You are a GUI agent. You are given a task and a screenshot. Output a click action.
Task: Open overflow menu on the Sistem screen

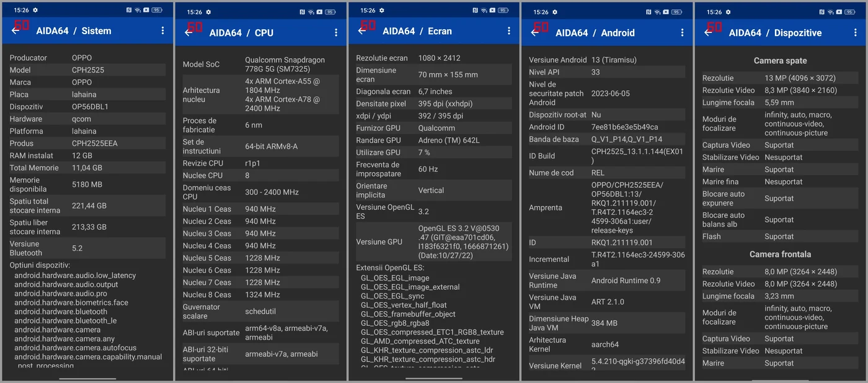[162, 30]
